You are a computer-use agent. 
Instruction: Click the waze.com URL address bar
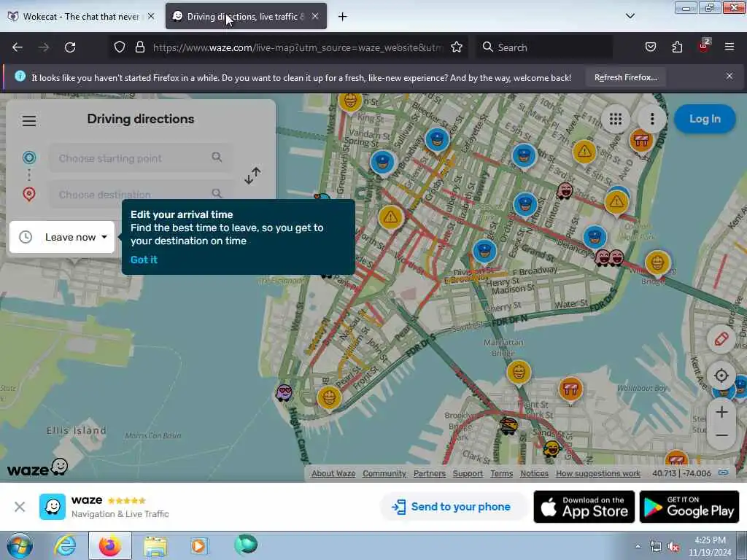pos(298,47)
